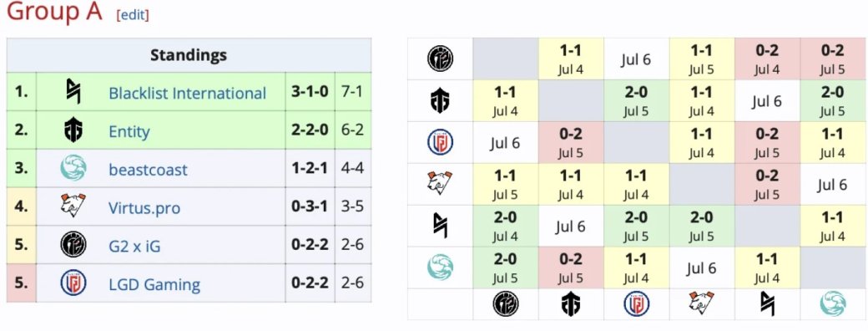Click beastcoast logo in crosstable bottom-right corner
Image resolution: width=868 pixels, height=331 pixels.
(x=832, y=303)
